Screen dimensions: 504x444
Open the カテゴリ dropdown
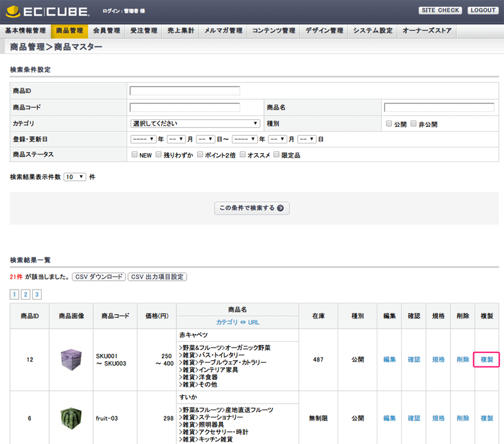point(195,124)
